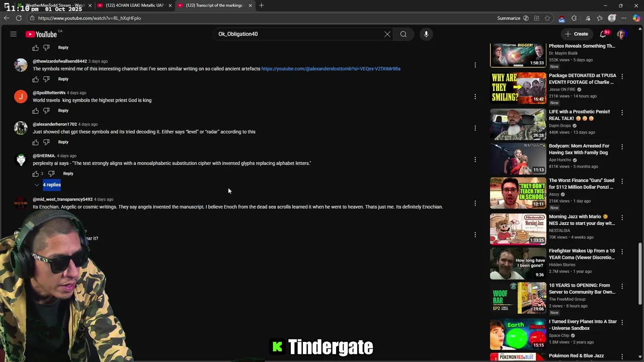Screen dimensions: 644x362
Task: Dislike SpoilRottenWs's comment
Action: [46, 111]
